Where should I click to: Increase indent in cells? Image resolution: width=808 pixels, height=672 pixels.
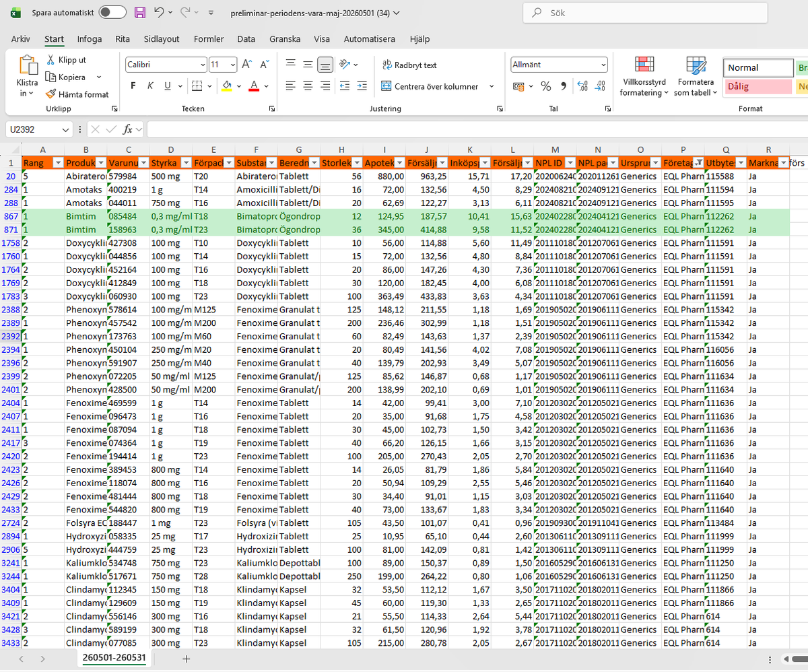click(x=362, y=86)
